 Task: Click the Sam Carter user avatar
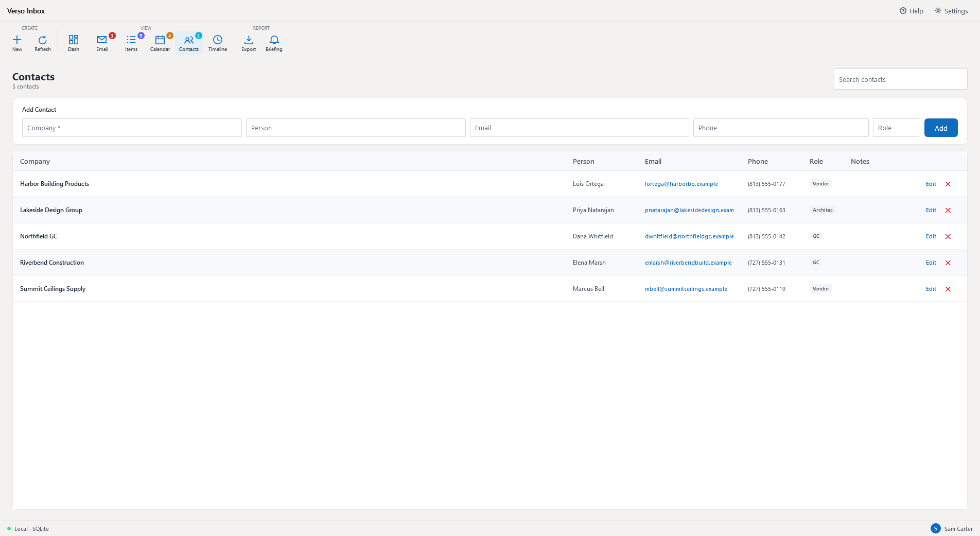click(x=935, y=528)
